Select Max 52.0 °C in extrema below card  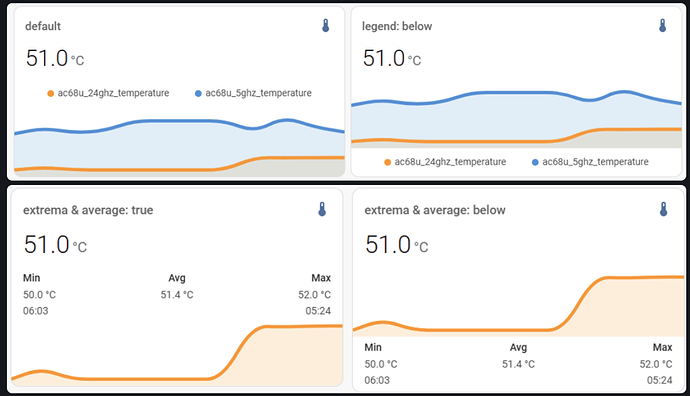[656, 364]
